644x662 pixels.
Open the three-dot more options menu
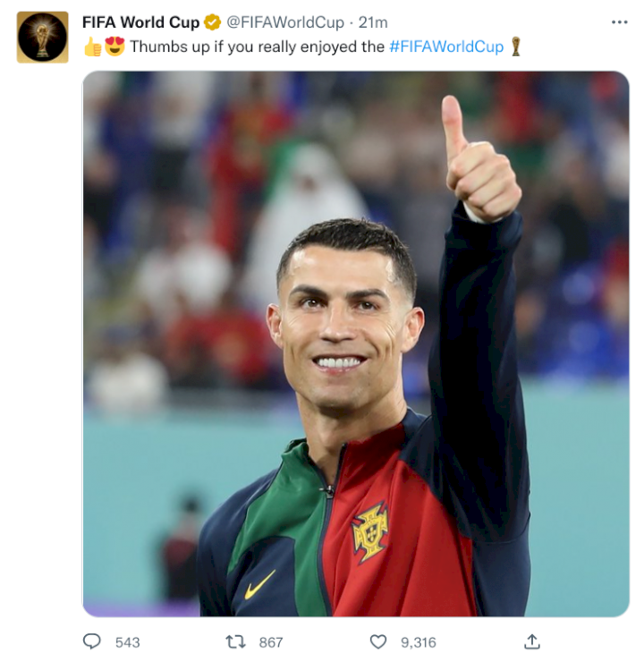click(x=619, y=22)
